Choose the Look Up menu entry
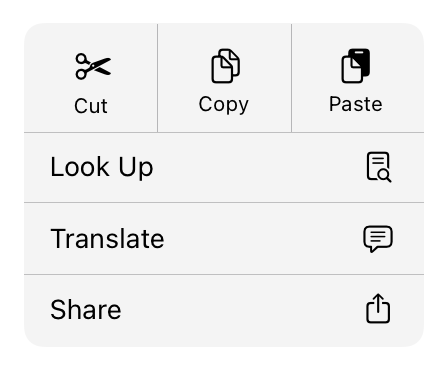Screen dimensions: 448x380 tap(224, 167)
